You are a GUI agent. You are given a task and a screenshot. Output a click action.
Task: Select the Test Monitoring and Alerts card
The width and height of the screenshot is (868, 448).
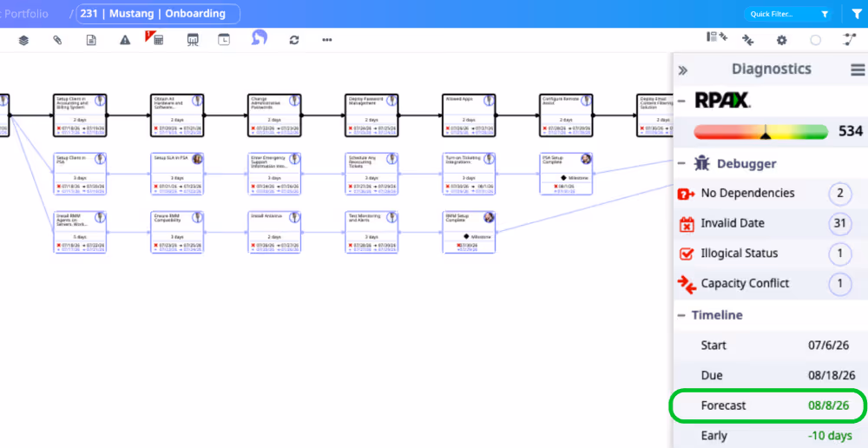coord(372,232)
